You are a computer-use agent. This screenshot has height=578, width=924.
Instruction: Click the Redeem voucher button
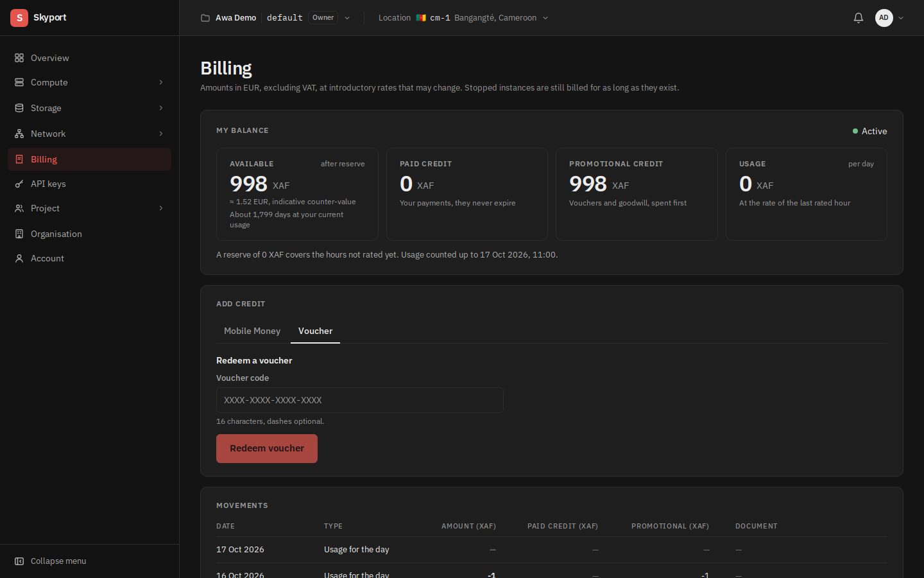[x=267, y=448]
